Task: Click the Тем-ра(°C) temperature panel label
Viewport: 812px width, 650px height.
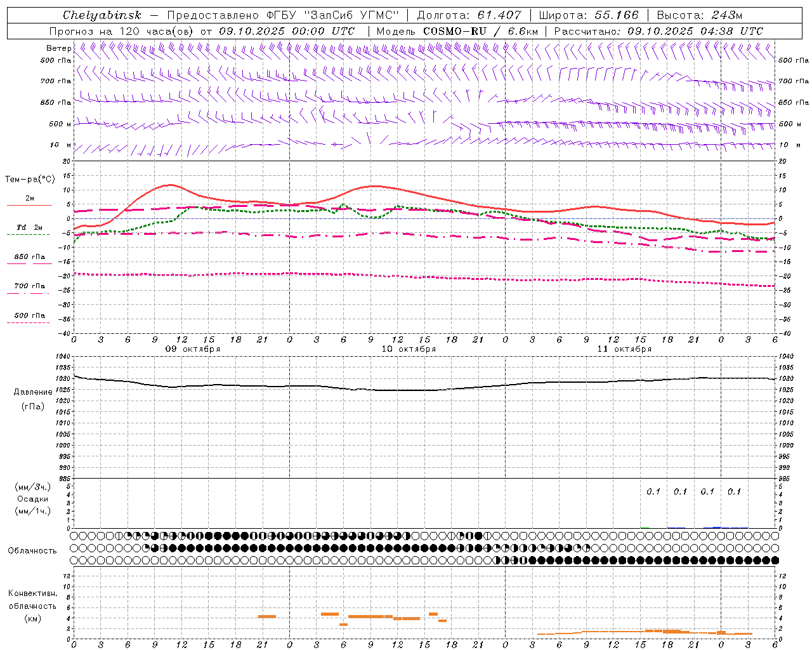Action: (x=30, y=179)
